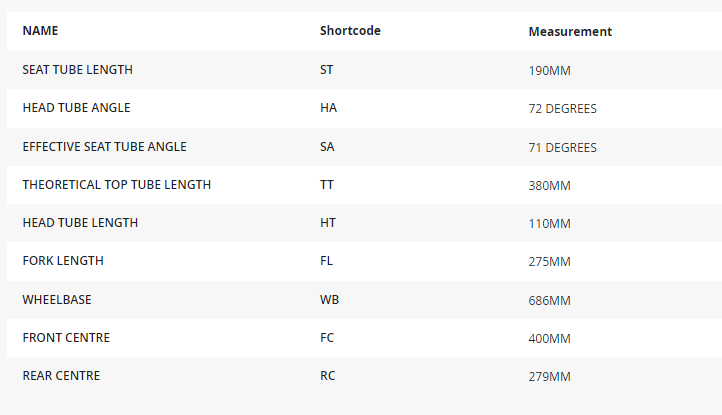Select the FORK LENGTH row label

pos(63,261)
